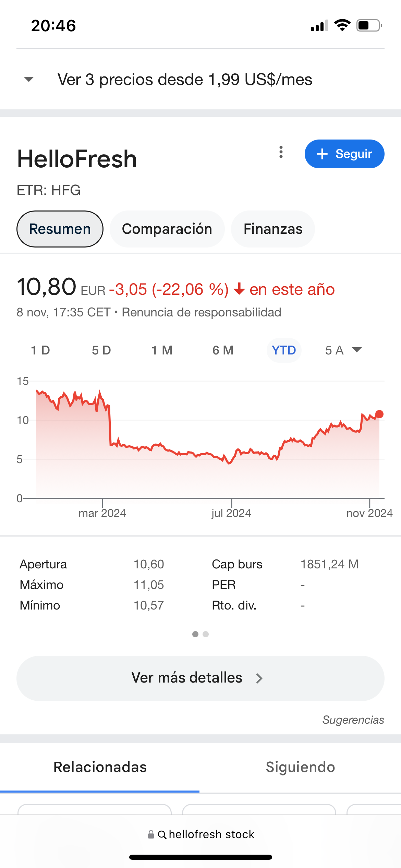The height and width of the screenshot is (868, 401).
Task: Select the YTD time range
Action: [284, 350]
